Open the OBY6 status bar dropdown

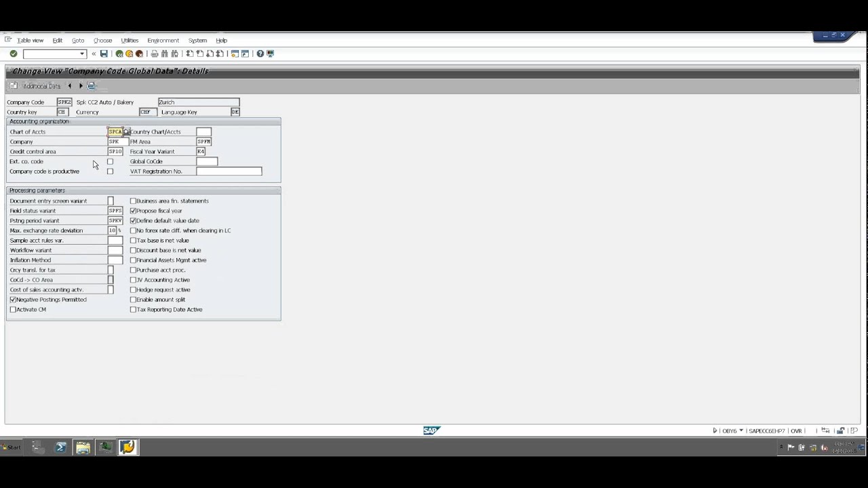click(x=741, y=430)
